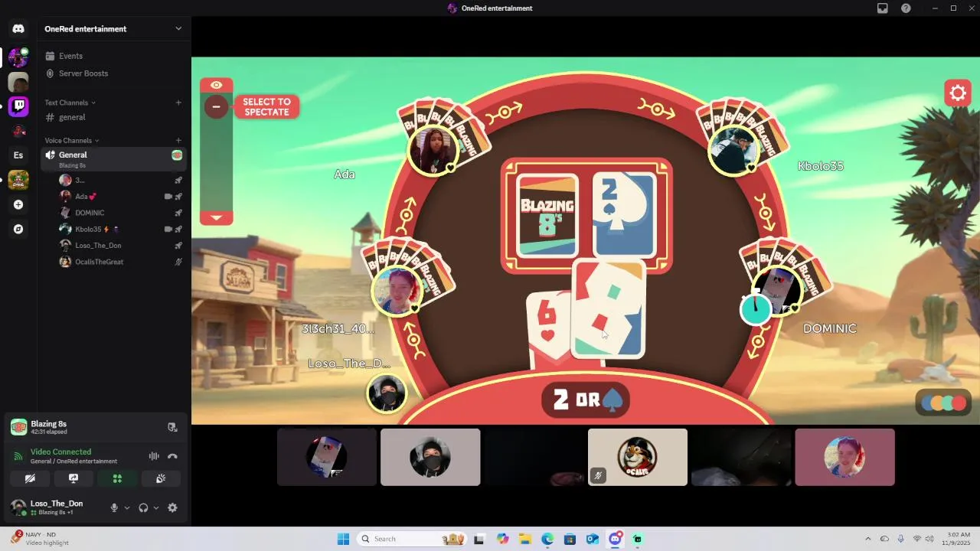Open Server Boosts
The width and height of the screenshot is (980, 551).
coord(113,73)
